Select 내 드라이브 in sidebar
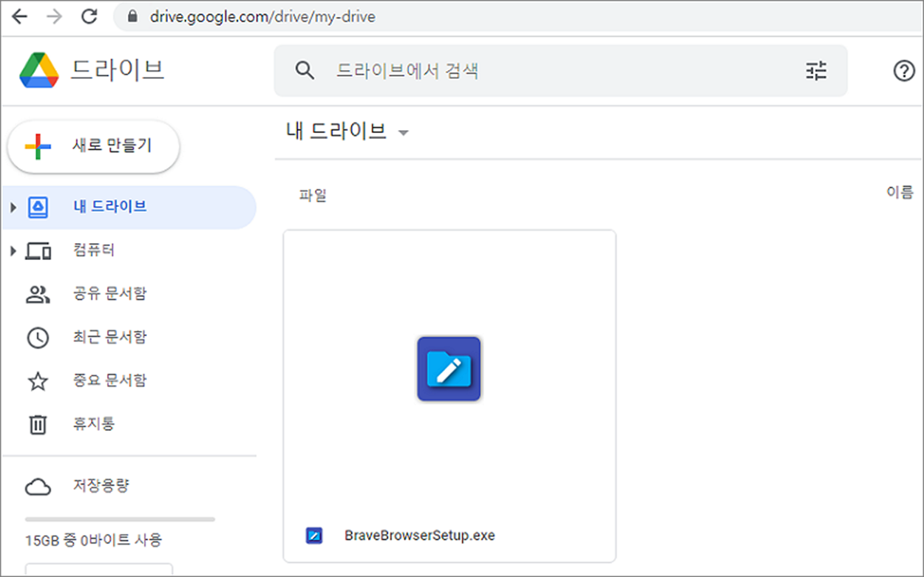The width and height of the screenshot is (924, 577). pos(129,208)
